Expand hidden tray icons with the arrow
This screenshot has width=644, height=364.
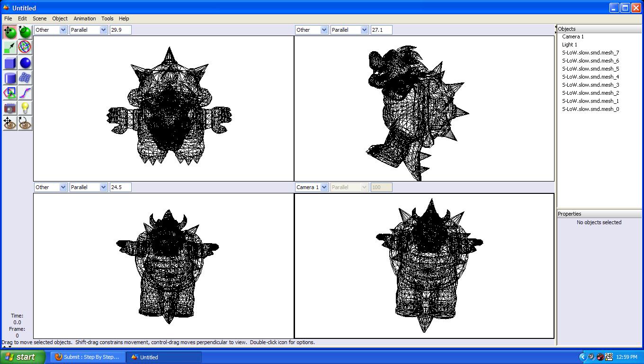click(x=582, y=357)
